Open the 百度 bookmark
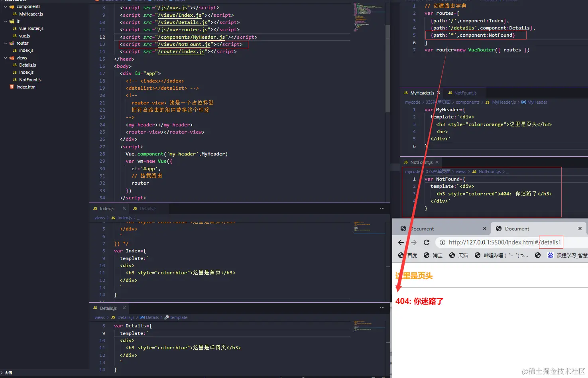The width and height of the screenshot is (588, 378). point(407,255)
